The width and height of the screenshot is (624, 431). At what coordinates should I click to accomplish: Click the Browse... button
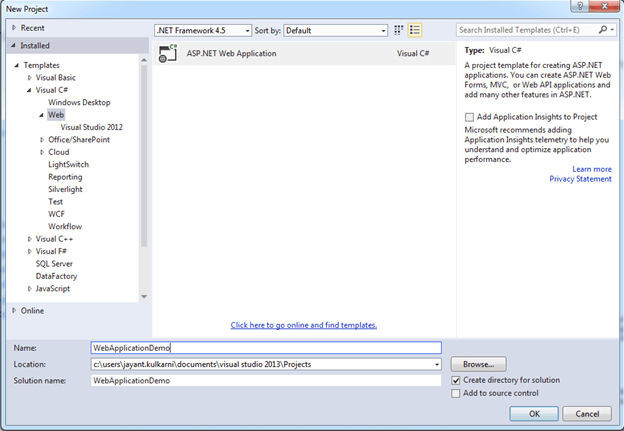(478, 364)
